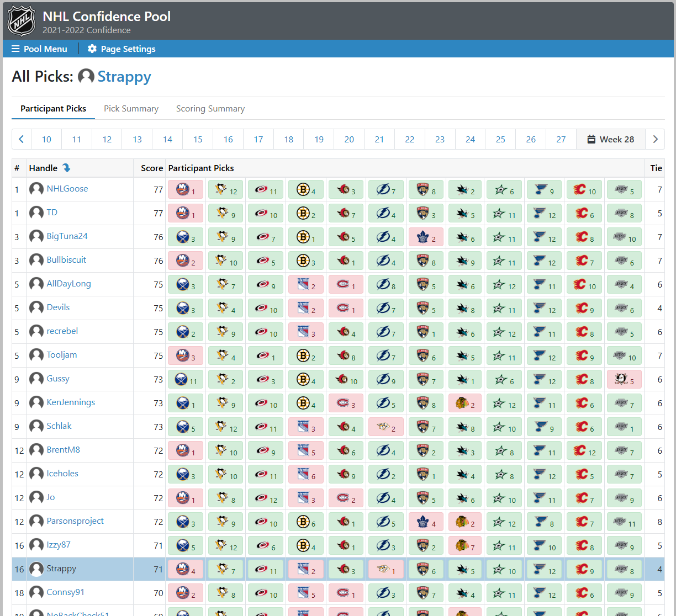Select week 20 in the week pager
The height and width of the screenshot is (616, 676).
[349, 139]
